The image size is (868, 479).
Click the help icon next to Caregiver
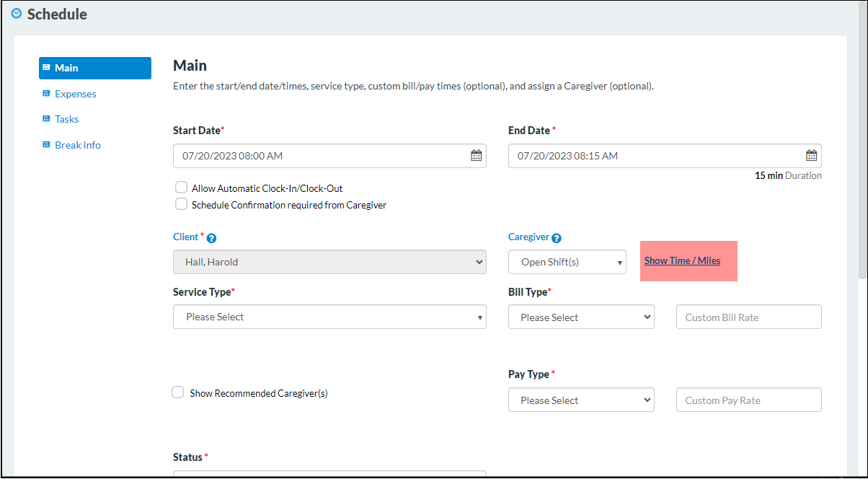pos(557,238)
